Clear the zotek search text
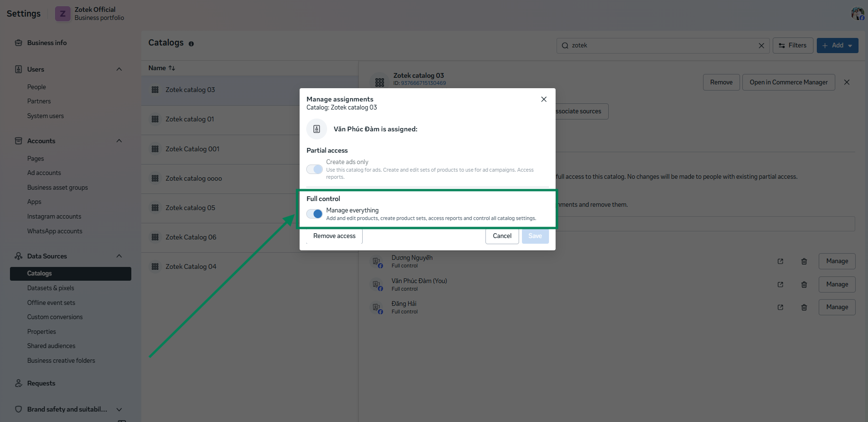 (x=761, y=46)
